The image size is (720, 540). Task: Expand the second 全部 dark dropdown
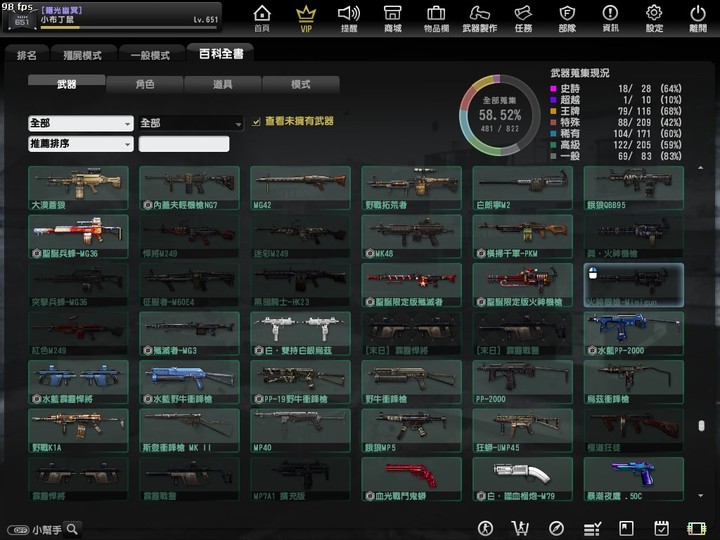point(191,123)
